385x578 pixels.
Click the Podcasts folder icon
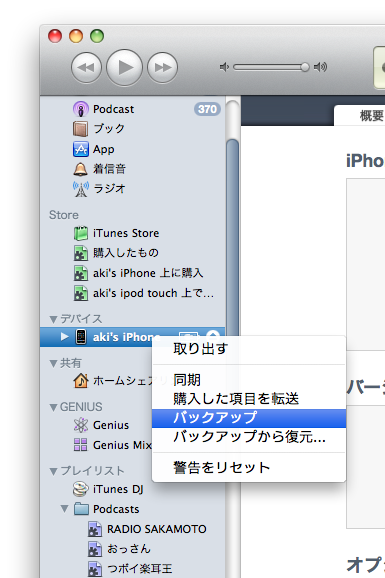(81, 509)
